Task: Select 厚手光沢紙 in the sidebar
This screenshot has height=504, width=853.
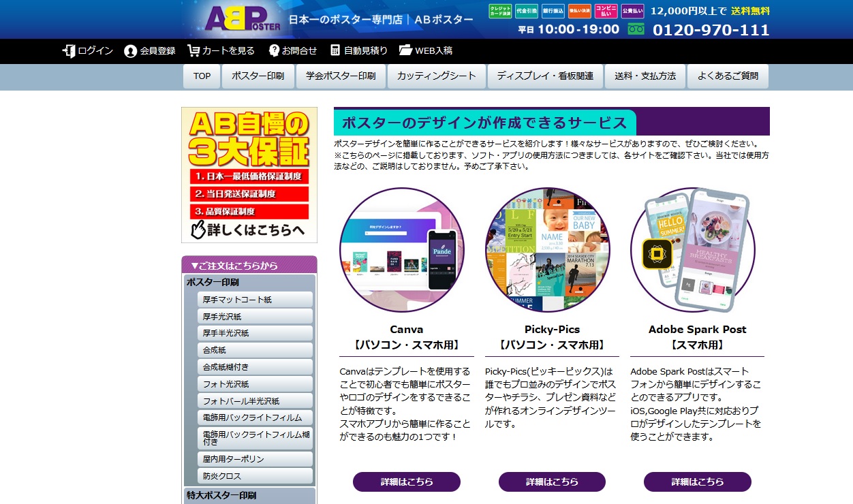Action: pyautogui.click(x=255, y=317)
